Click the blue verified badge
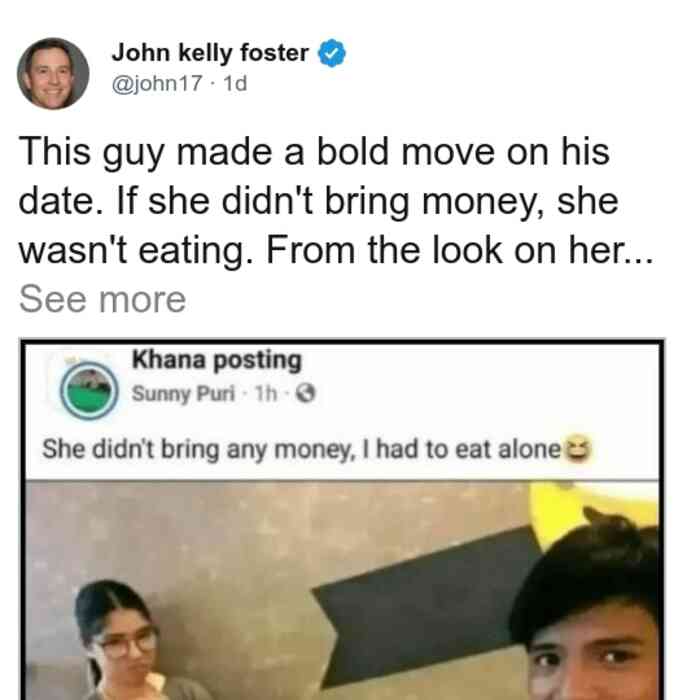This screenshot has width=700, height=700. 332,53
